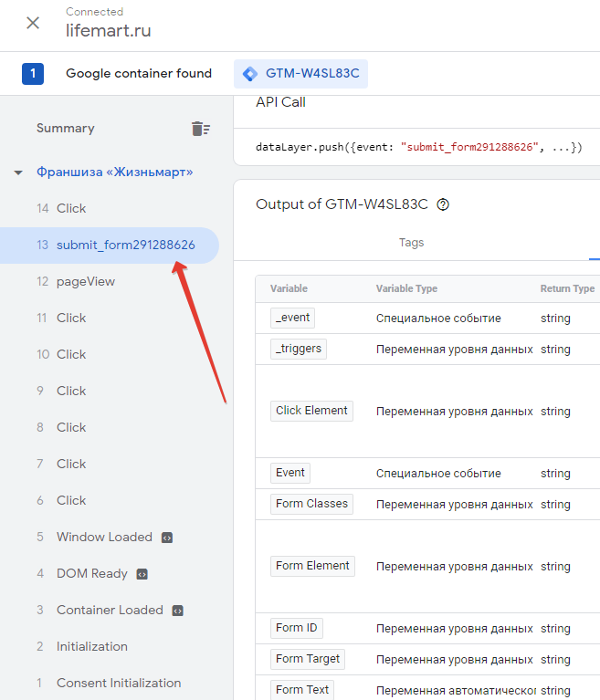600x700 pixels.
Task: Select event 7 Click
Action: 110,465
